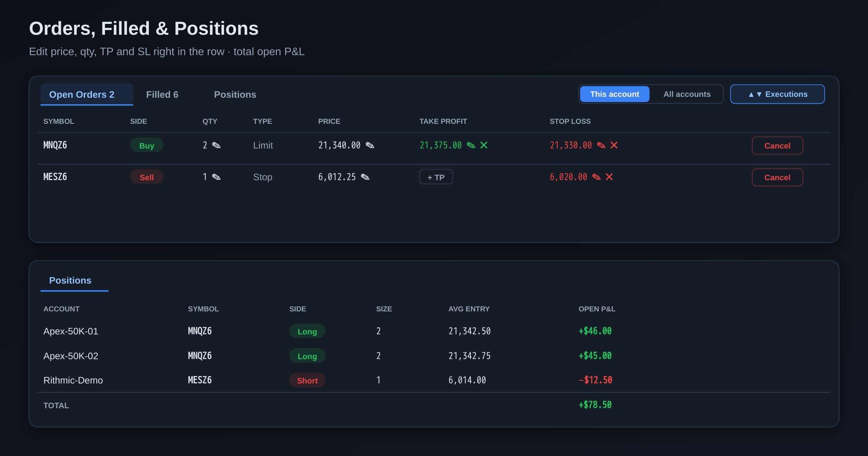
Task: Click open P&L value −$12.50
Action: pos(595,380)
